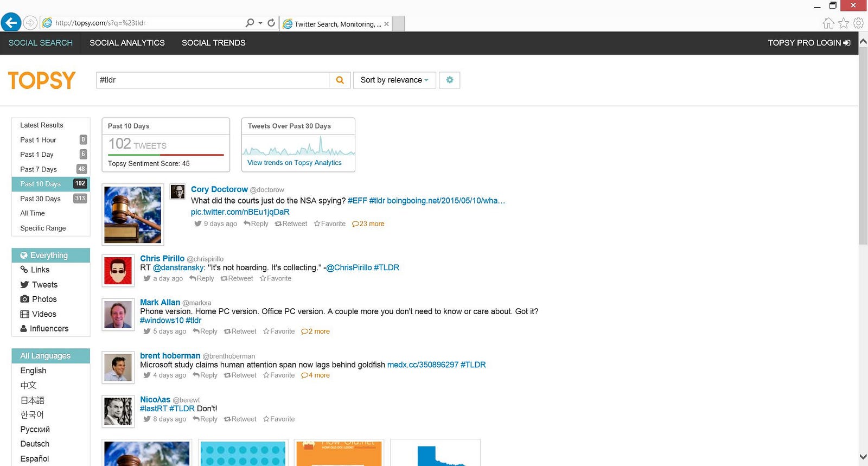Open the address bar dropdown arrow
The height and width of the screenshot is (466, 868).
pyautogui.click(x=260, y=23)
